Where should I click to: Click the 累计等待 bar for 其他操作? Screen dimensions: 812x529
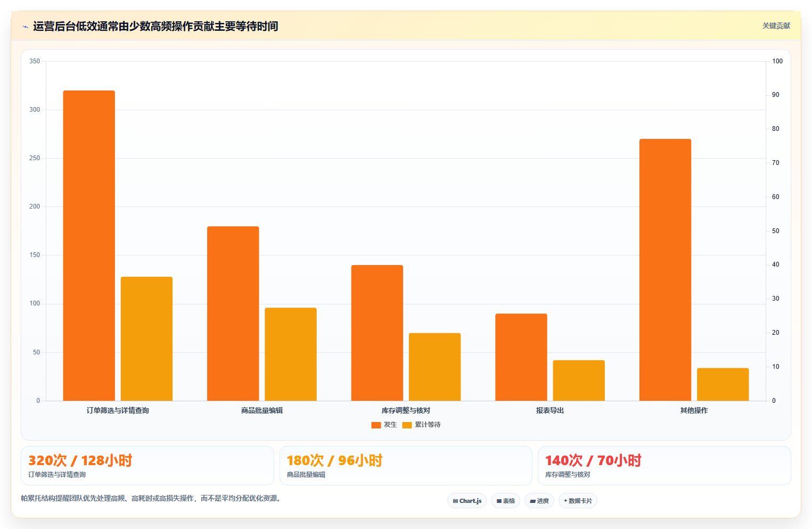[723, 384]
